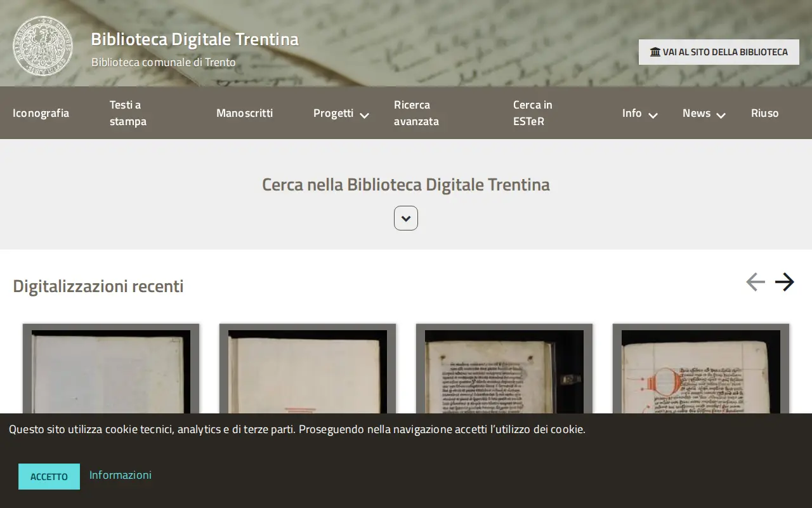
Task: Click Vai al sito della biblioteca button
Action: point(719,52)
